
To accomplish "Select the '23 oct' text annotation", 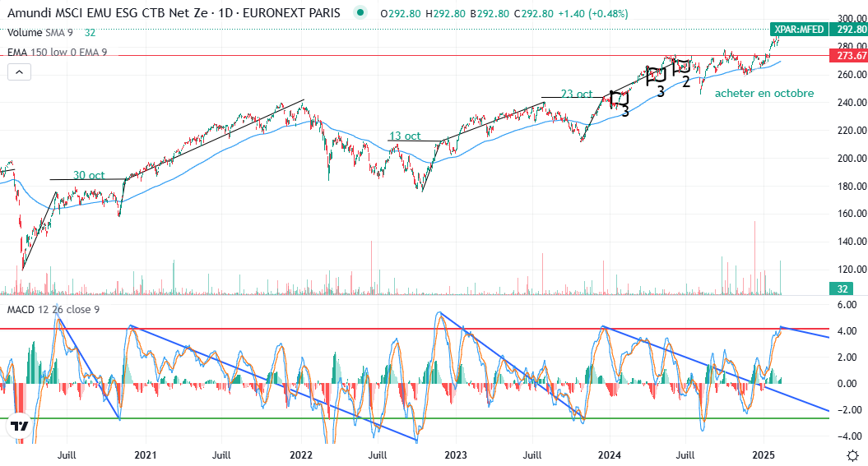I will tap(576, 94).
